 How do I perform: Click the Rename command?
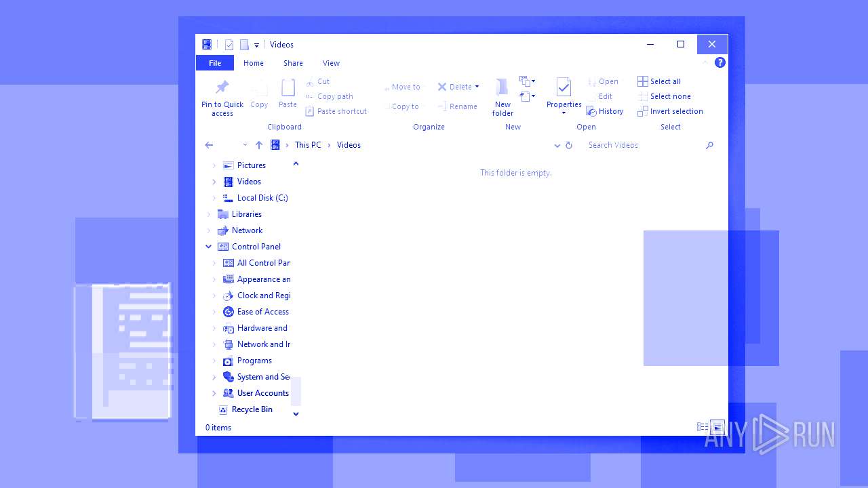457,106
